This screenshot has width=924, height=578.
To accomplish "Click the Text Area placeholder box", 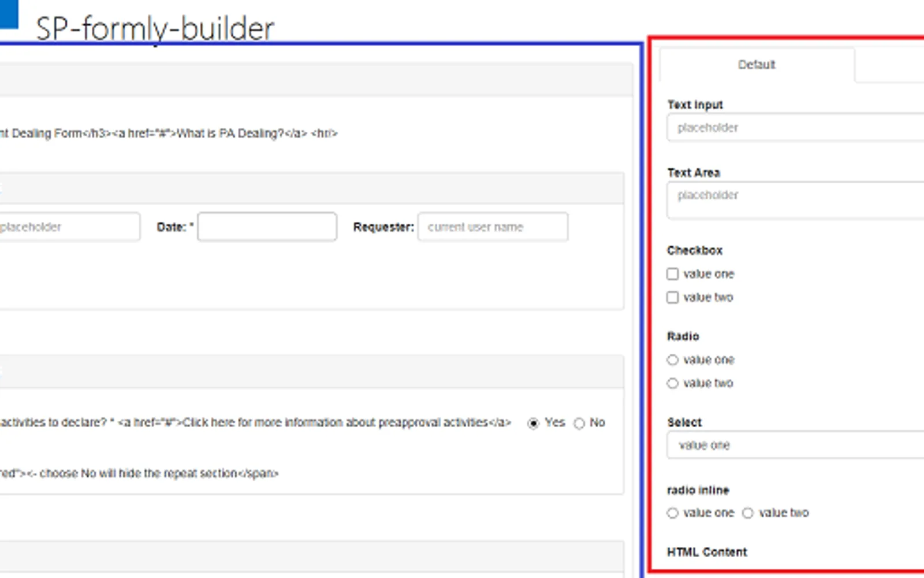I will coord(796,200).
